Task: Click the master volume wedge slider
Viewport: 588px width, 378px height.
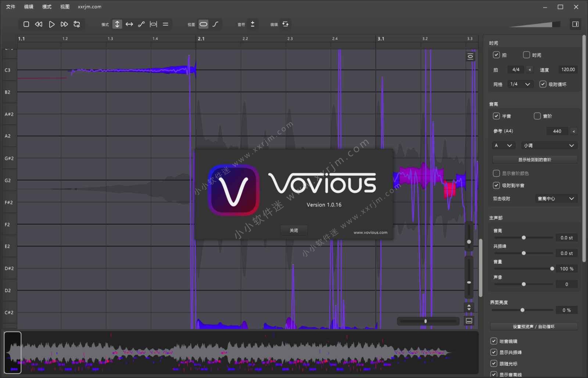Action: pyautogui.click(x=535, y=24)
